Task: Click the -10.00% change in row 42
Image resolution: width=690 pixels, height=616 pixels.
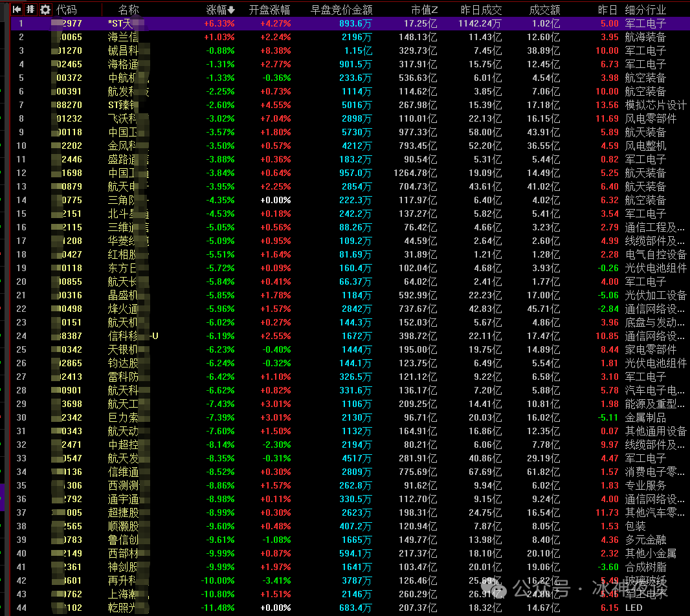Action: coord(218,581)
